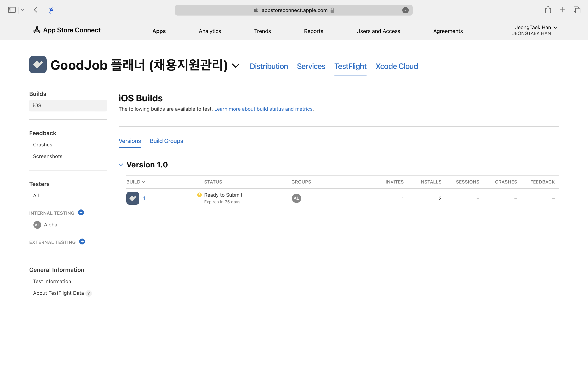Open Learn more about build status link
This screenshot has height=367, width=588.
(x=263, y=109)
